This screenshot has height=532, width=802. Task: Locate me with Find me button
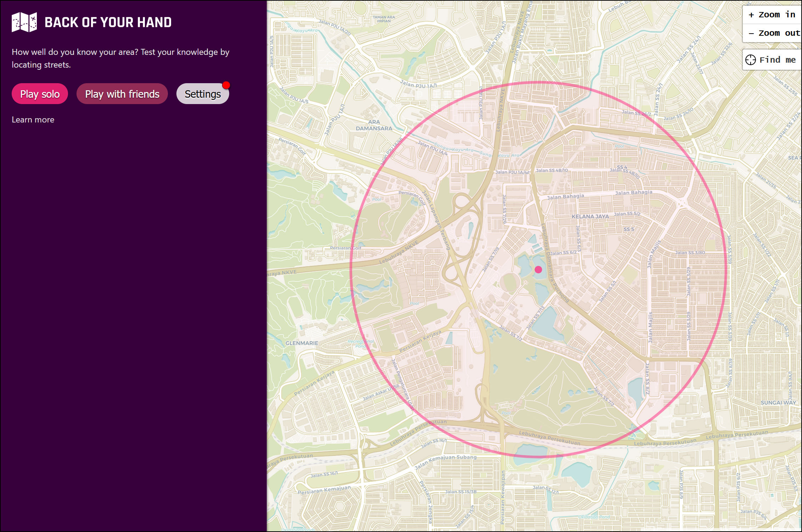(x=772, y=60)
